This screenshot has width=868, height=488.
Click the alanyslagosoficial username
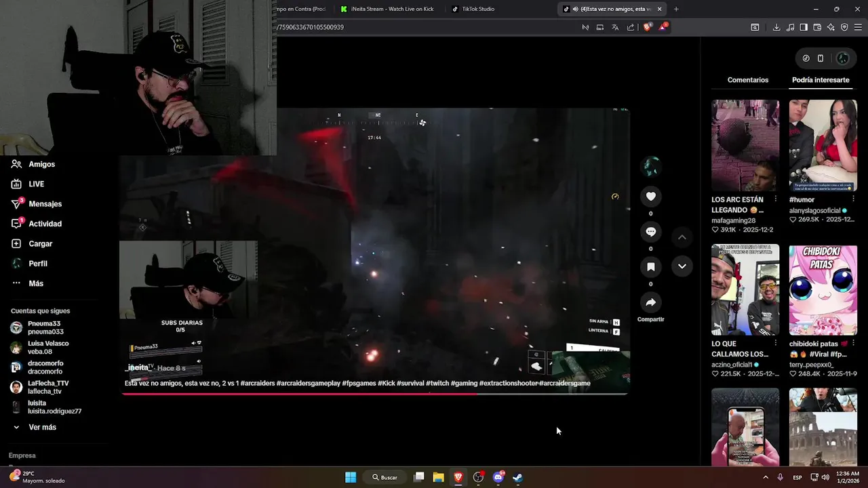(814, 211)
